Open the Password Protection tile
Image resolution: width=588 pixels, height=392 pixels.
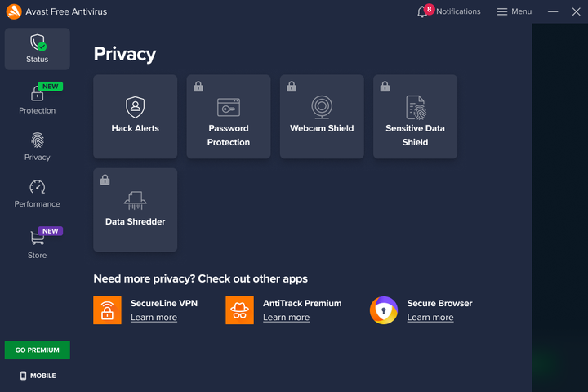point(229,117)
